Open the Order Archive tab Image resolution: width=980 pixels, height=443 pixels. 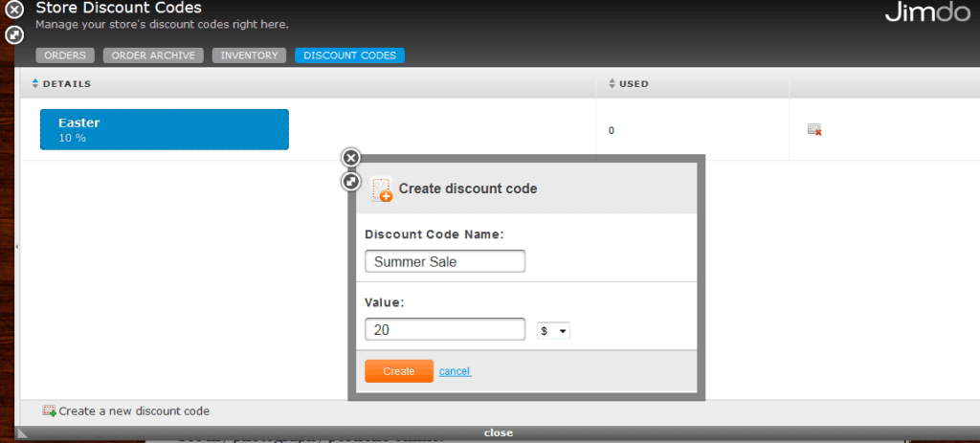153,55
